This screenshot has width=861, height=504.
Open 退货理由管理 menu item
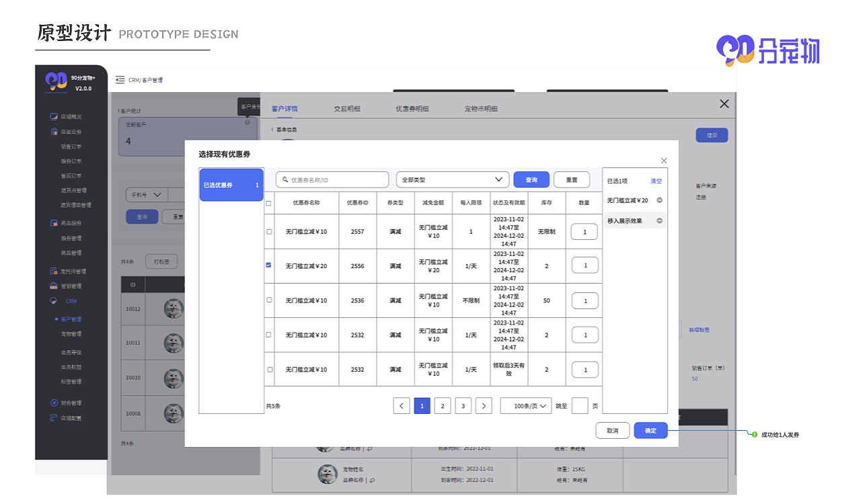(x=76, y=205)
